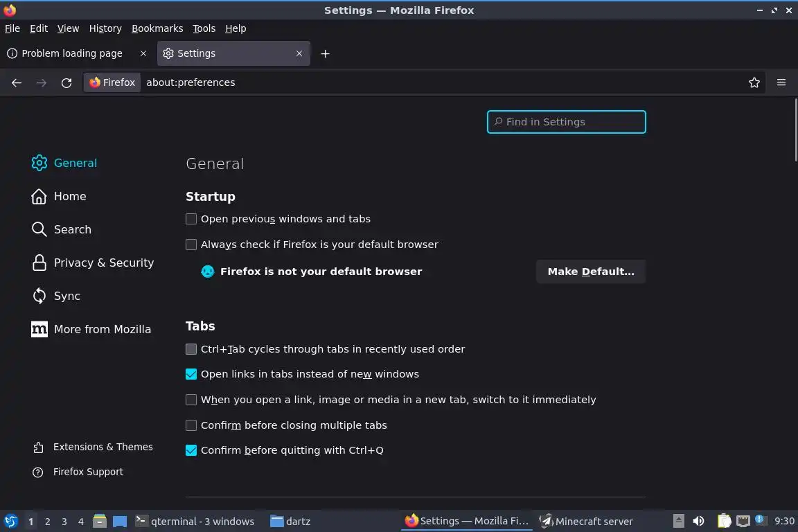Open the Firefox application hamburger menu
Screen dimensions: 798x532
pyautogui.click(x=781, y=82)
